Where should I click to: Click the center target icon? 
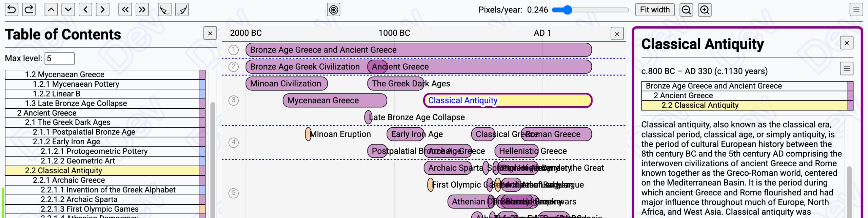coord(333,10)
